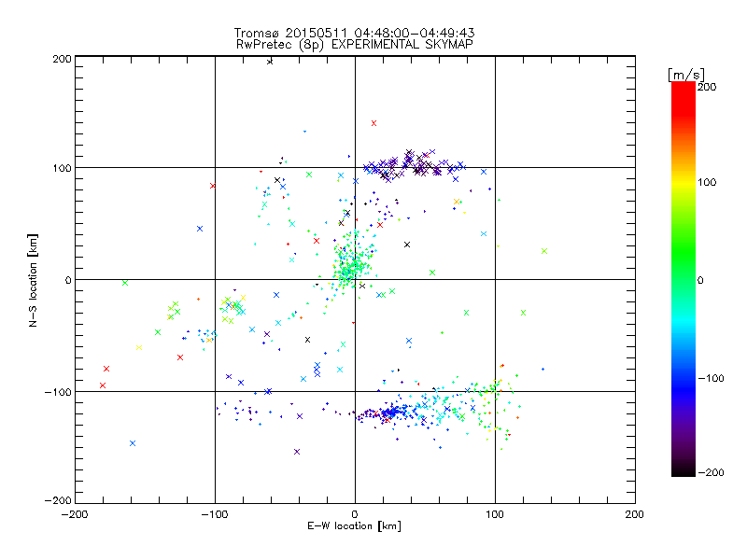Click the title line "Tromsø 20150511 04:48:00-04:49:43"
This screenshot has height=560, width=747.
tap(354, 33)
